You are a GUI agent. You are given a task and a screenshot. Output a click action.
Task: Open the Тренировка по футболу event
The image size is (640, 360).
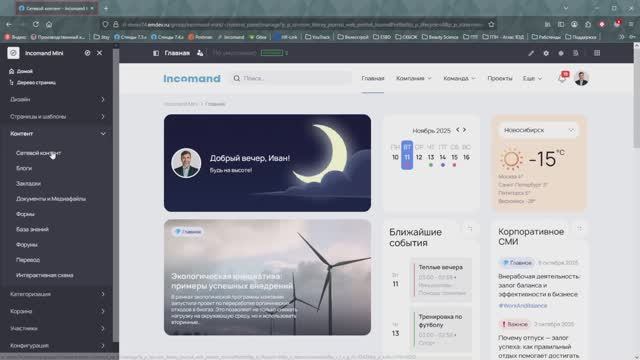point(441,330)
